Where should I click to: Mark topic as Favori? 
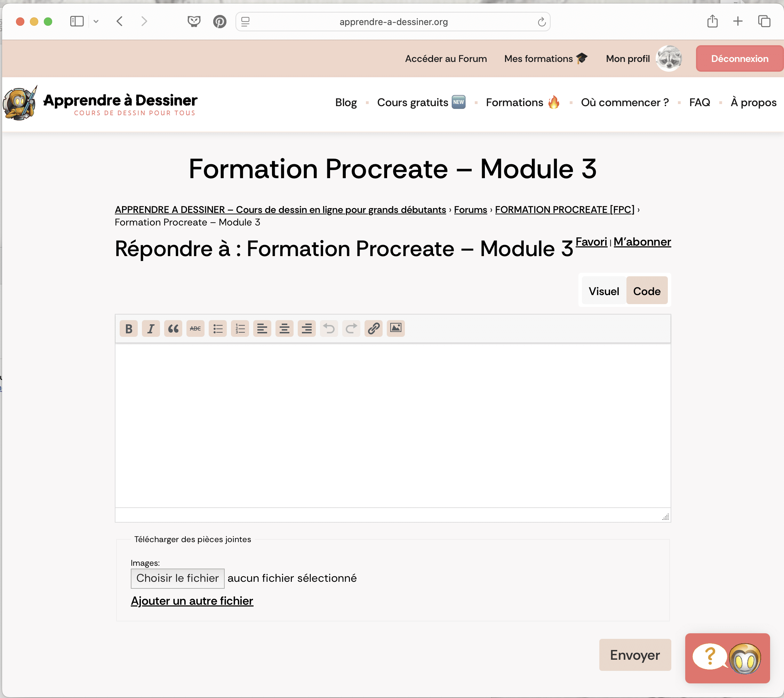pos(591,242)
